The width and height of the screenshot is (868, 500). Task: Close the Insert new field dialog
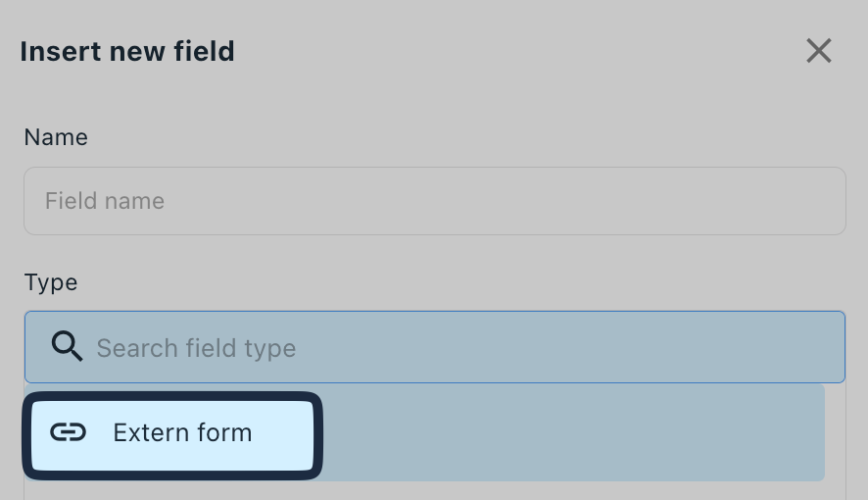pyautogui.click(x=819, y=51)
